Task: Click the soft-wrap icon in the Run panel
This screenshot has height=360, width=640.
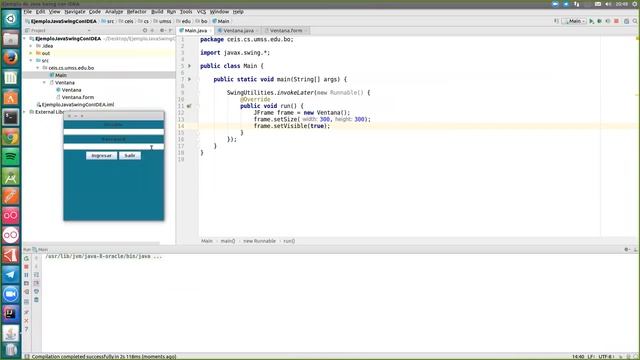Action: (36, 275)
